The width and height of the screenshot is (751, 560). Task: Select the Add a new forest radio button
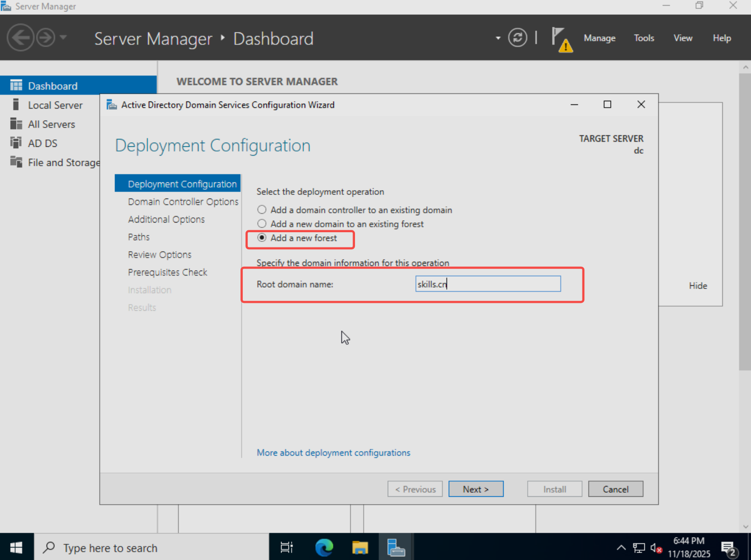coord(262,237)
